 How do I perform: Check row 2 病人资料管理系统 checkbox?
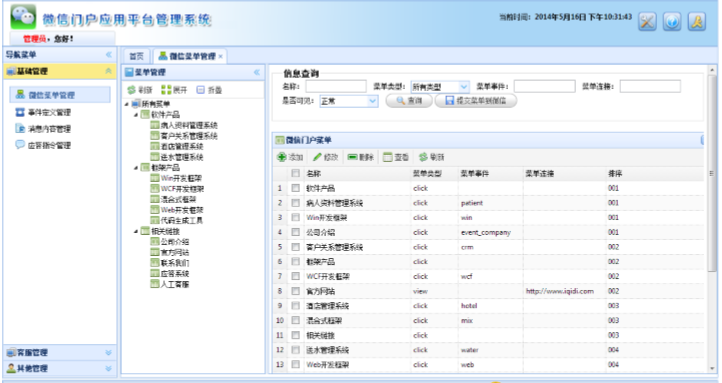(x=296, y=203)
